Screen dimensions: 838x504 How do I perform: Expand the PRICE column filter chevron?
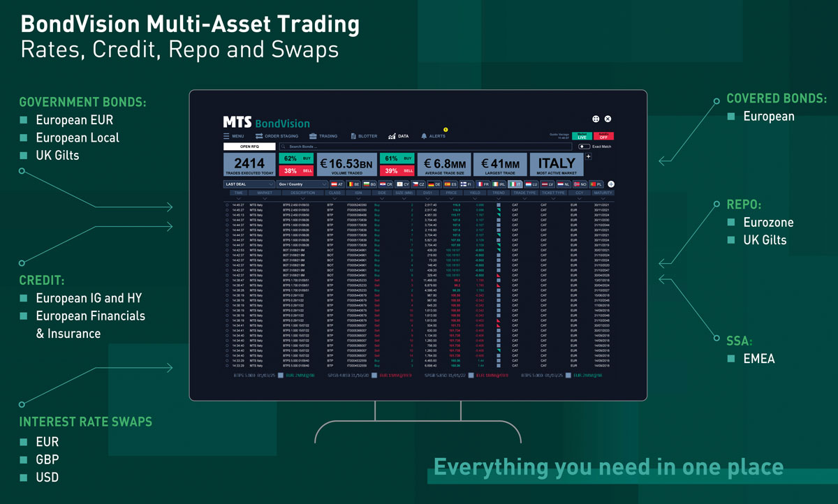coord(451,199)
